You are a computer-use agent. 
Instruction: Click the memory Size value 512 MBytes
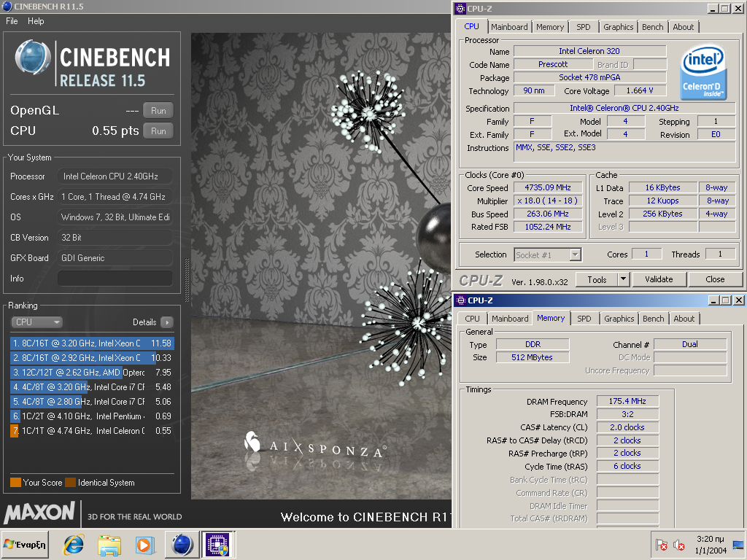pyautogui.click(x=532, y=357)
